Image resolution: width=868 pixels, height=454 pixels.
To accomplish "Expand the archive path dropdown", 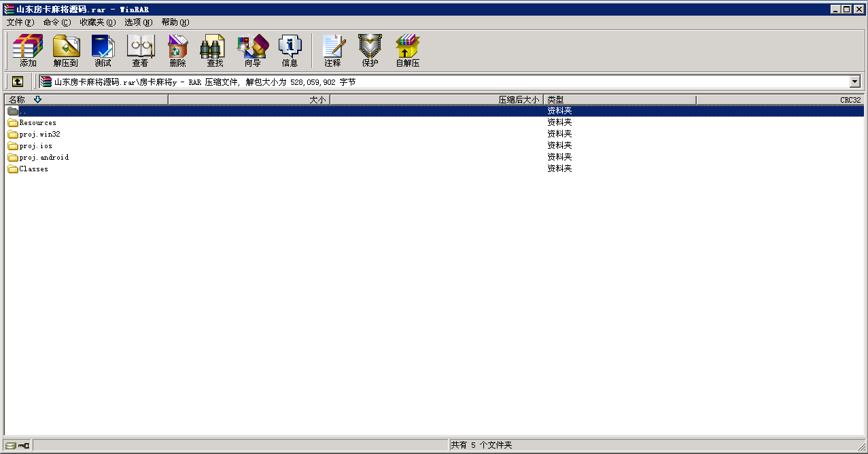I will (x=854, y=82).
